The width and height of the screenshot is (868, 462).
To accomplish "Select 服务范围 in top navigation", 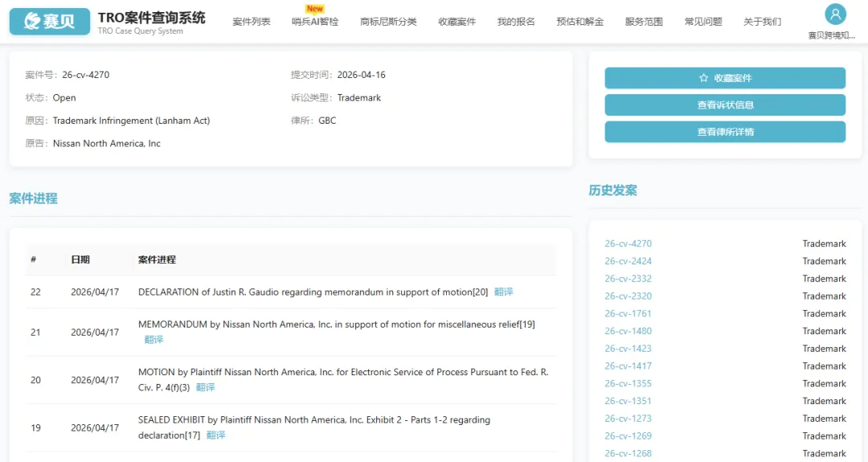I will click(x=644, y=22).
